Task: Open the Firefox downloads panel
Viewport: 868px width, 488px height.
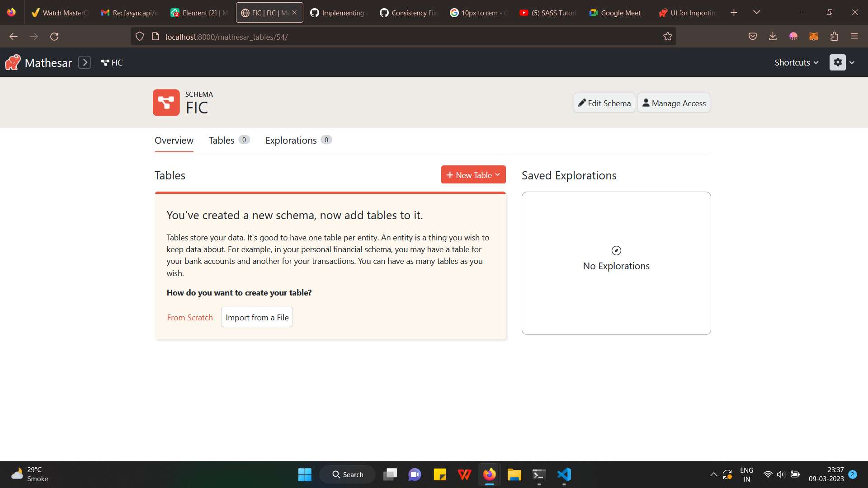Action: coord(773,36)
